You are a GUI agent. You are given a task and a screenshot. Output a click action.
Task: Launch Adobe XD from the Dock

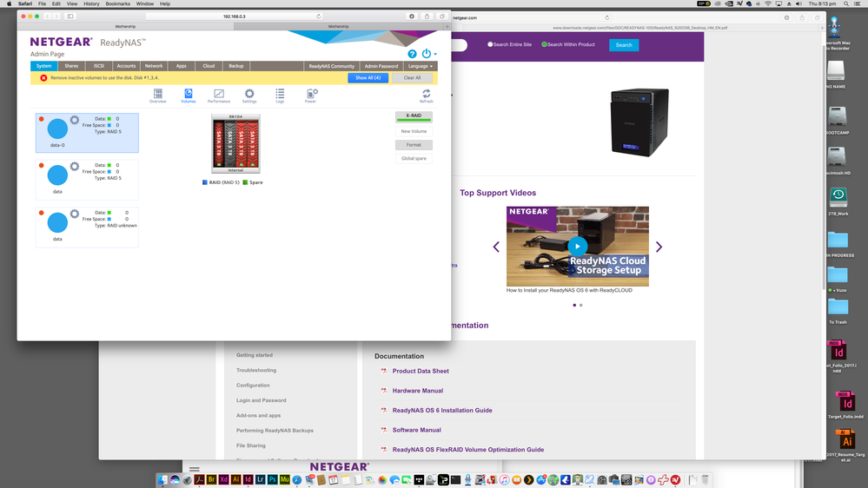pos(223,479)
